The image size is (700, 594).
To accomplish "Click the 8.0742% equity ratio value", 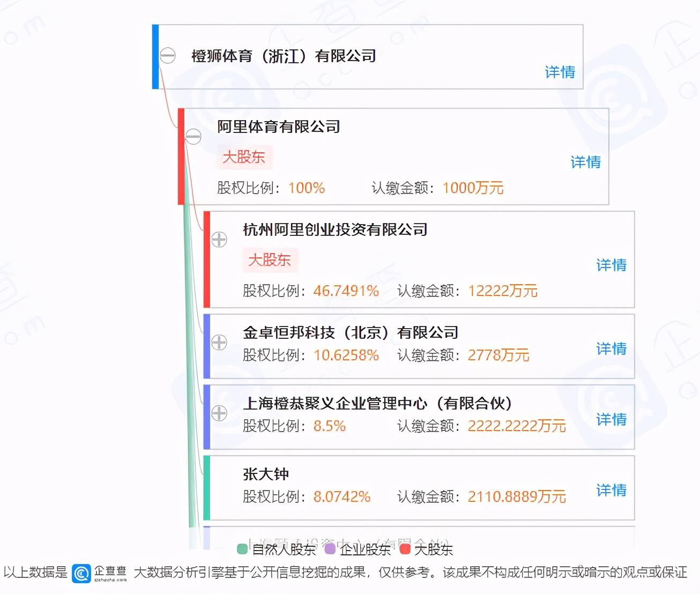I will 342,496.
